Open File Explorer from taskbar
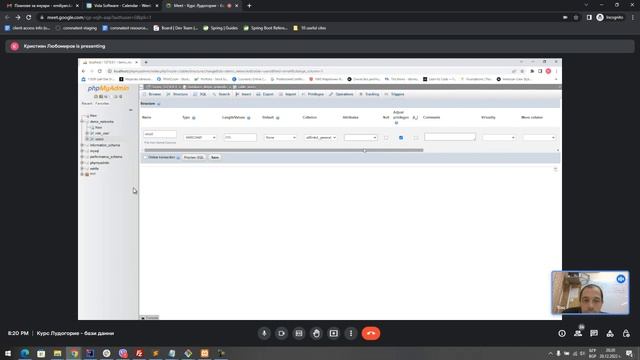 57,353
